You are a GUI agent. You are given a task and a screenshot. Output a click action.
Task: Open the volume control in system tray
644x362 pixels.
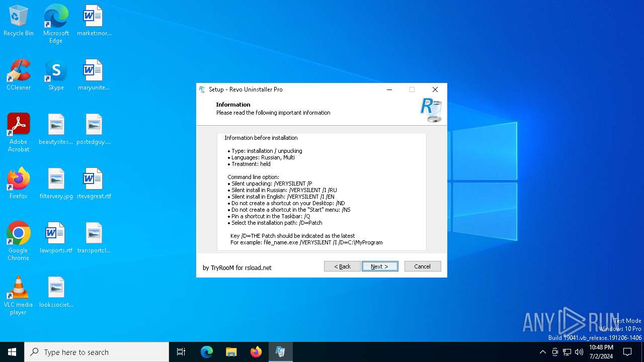579,352
